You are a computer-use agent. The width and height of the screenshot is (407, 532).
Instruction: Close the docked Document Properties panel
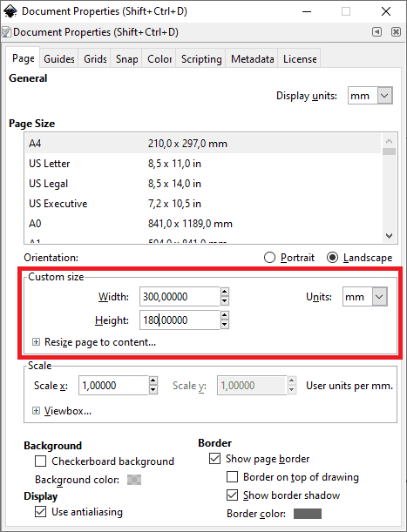coord(396,32)
